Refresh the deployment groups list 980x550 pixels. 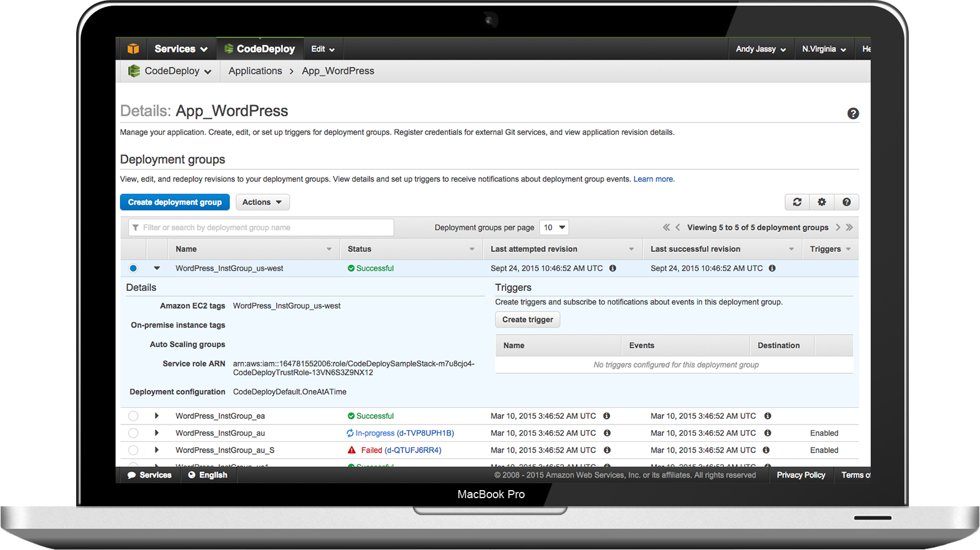(x=797, y=202)
